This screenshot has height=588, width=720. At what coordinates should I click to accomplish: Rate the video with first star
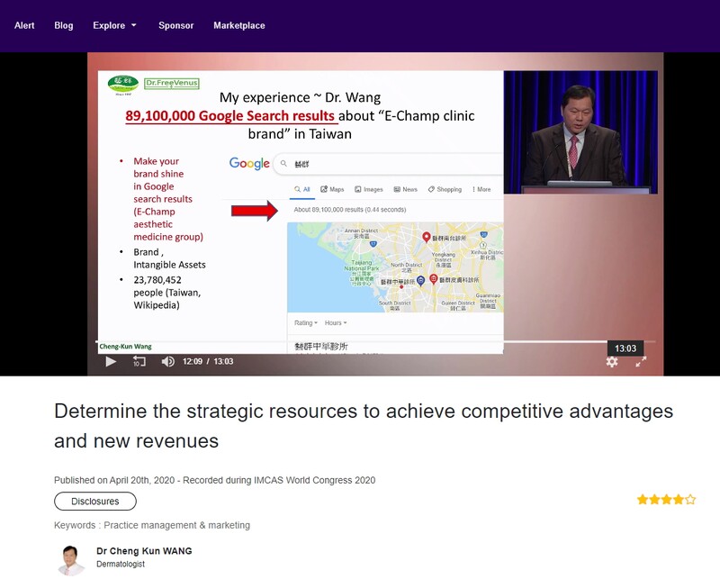point(642,500)
